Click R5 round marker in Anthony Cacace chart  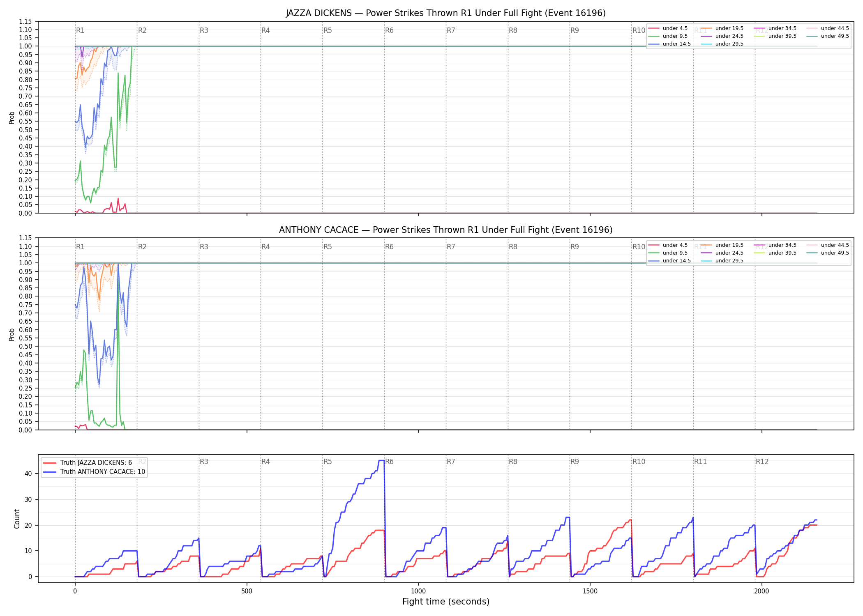pos(328,247)
